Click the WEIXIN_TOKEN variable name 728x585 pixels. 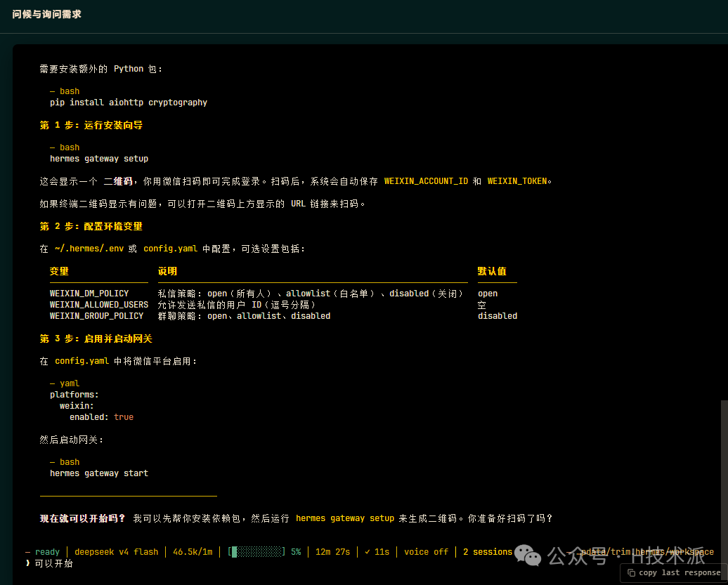517,181
